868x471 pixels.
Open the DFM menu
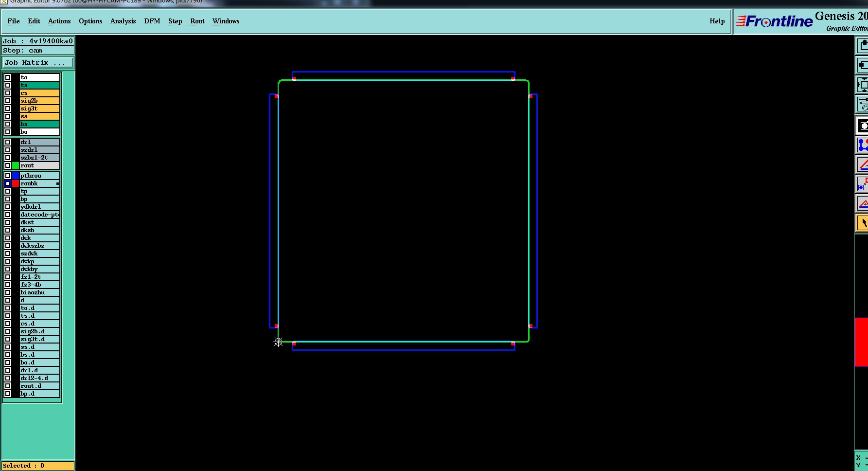[x=152, y=21]
